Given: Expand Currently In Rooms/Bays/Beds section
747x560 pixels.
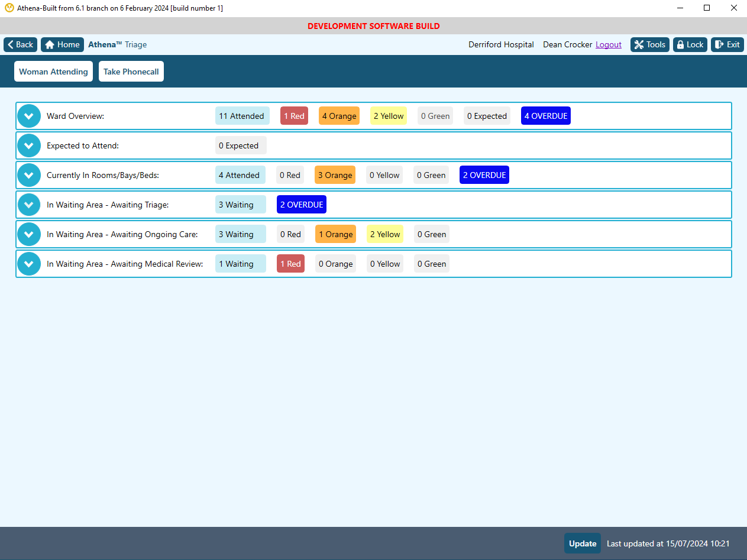Looking at the screenshot, I should (x=29, y=175).
